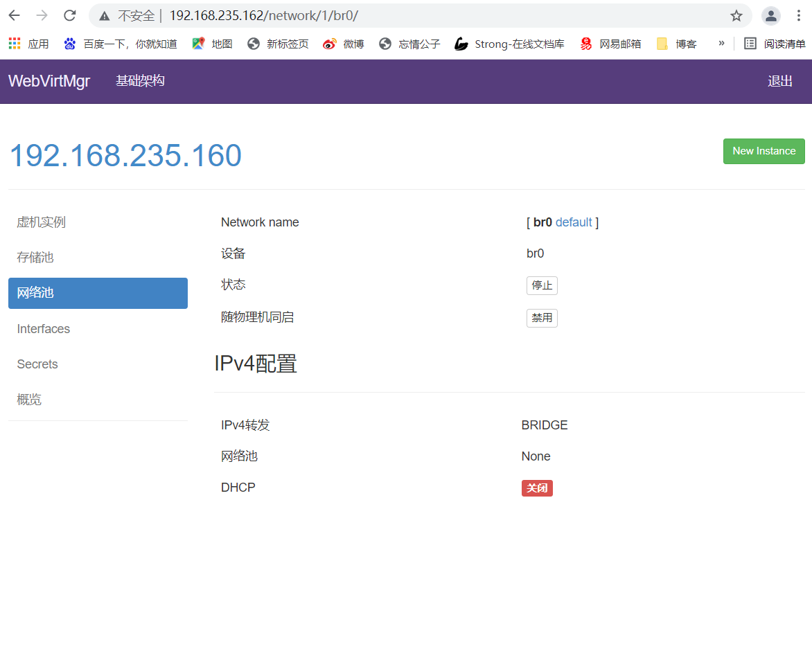The height and width of the screenshot is (669, 812).
Task: Click the 设备 label
Action: [x=233, y=253]
